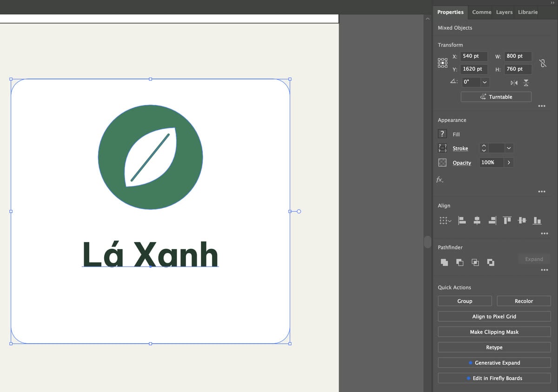Apply Pathfinder Exclude
Viewport: 558px width, 392px height.
click(x=491, y=262)
